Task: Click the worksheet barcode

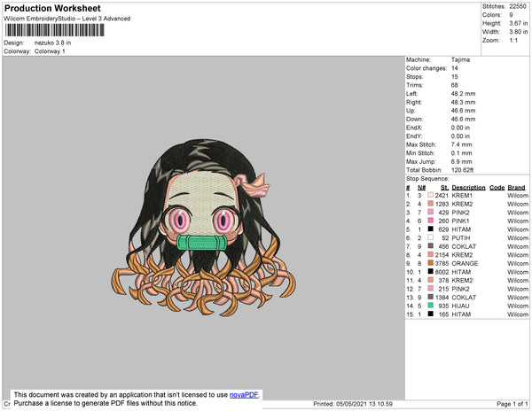Action: tap(55, 30)
